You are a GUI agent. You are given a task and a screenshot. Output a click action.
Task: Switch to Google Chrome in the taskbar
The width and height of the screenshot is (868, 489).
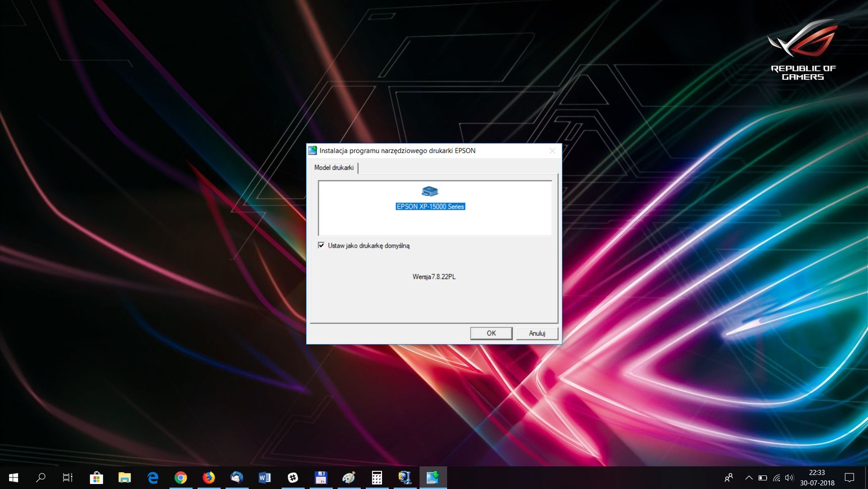181,477
